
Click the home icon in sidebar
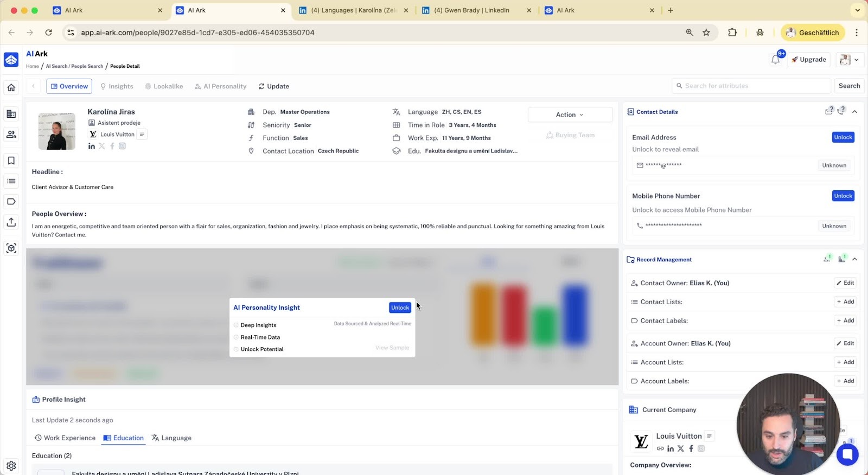(11, 87)
